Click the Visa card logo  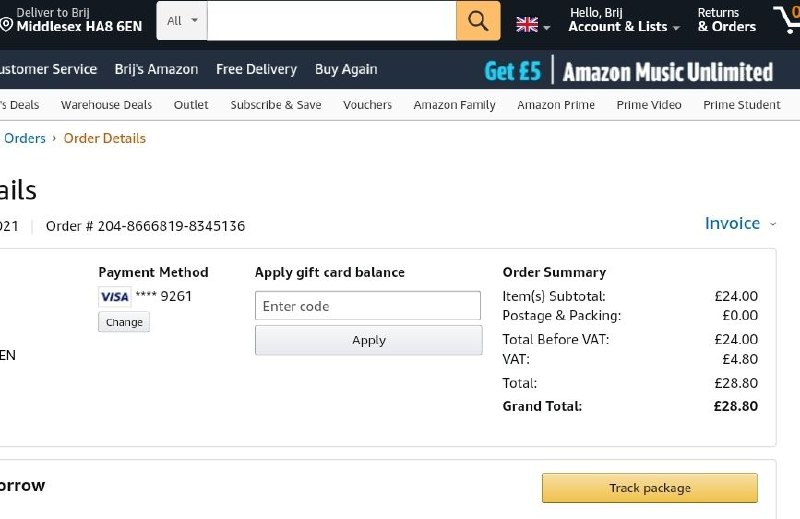point(114,296)
